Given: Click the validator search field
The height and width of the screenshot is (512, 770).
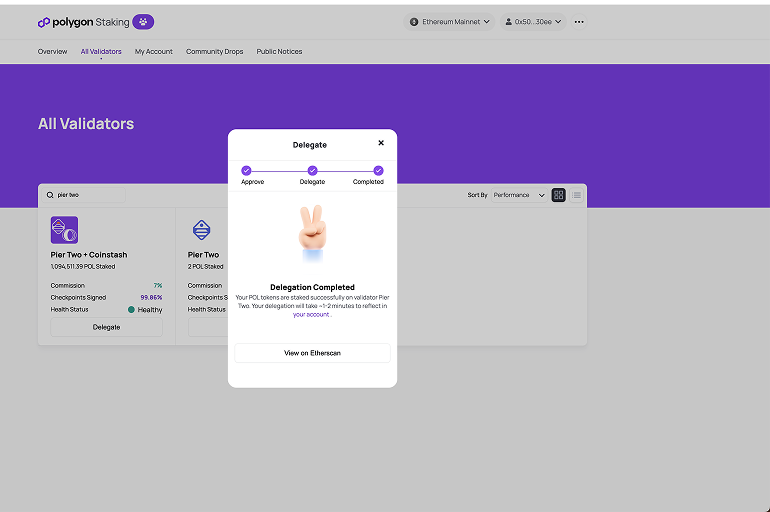Looking at the screenshot, I should point(83,195).
